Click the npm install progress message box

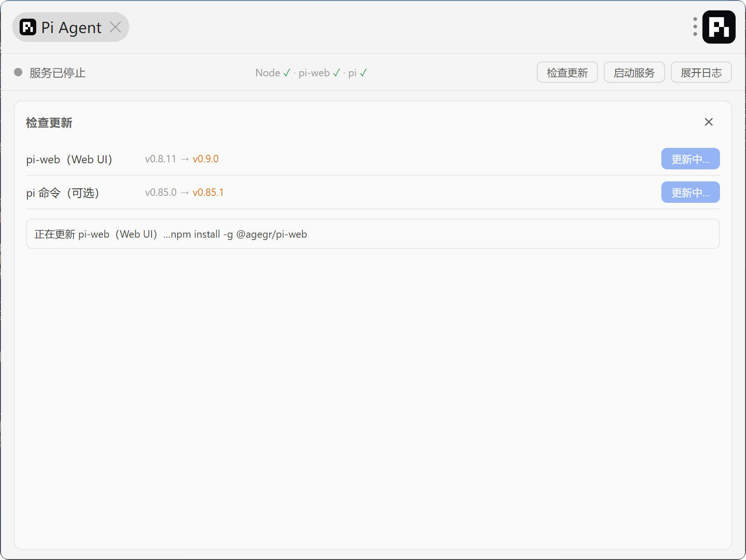coord(373,234)
